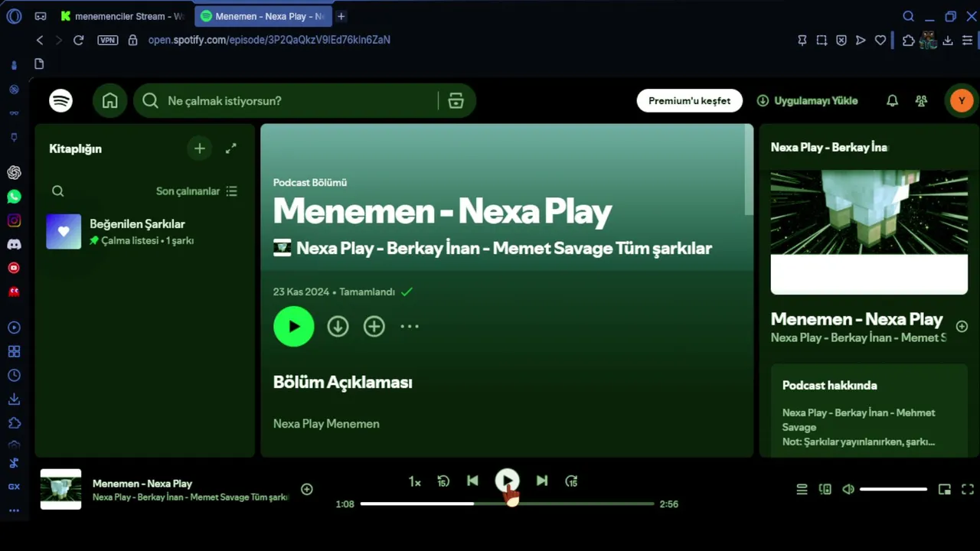Click the main content scrollbar
Viewport: 980px width, 551px height.
[x=749, y=170]
